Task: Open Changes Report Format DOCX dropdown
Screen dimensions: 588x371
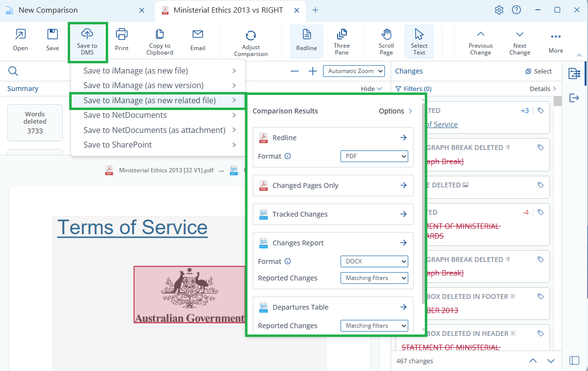Action: point(374,261)
